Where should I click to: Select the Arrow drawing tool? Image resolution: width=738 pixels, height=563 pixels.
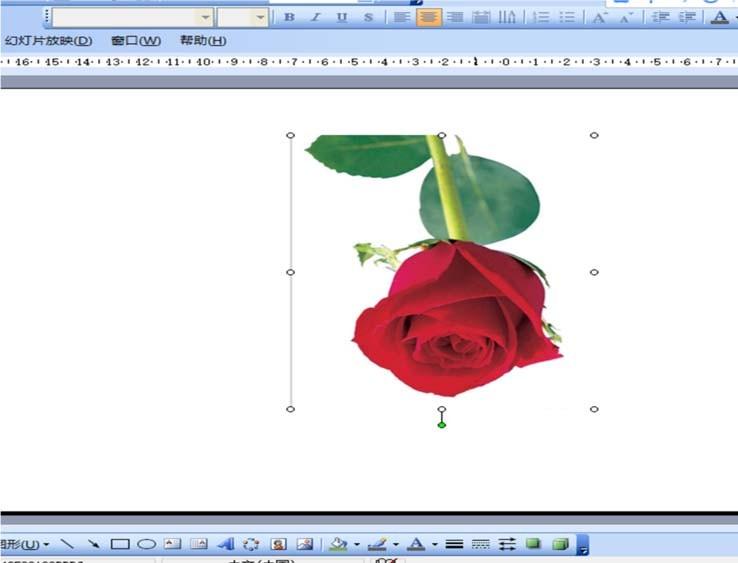(x=93, y=545)
